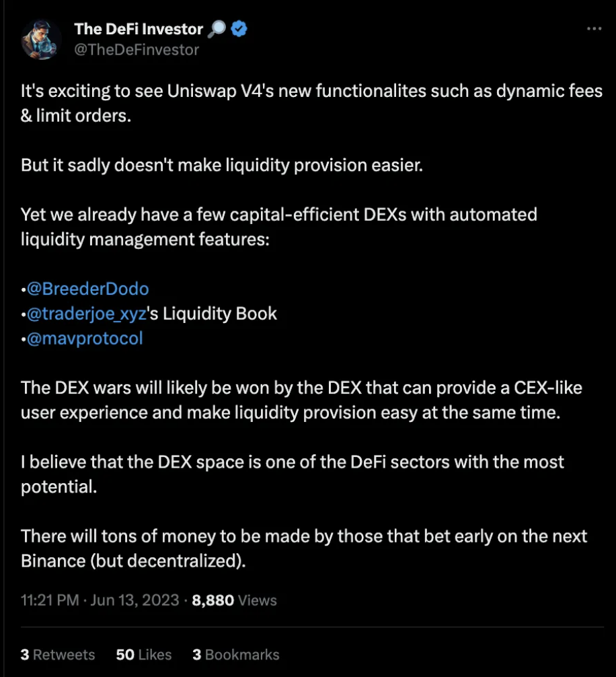Click the 'Liquidity Book' text
616x677 pixels.
pyautogui.click(x=221, y=314)
